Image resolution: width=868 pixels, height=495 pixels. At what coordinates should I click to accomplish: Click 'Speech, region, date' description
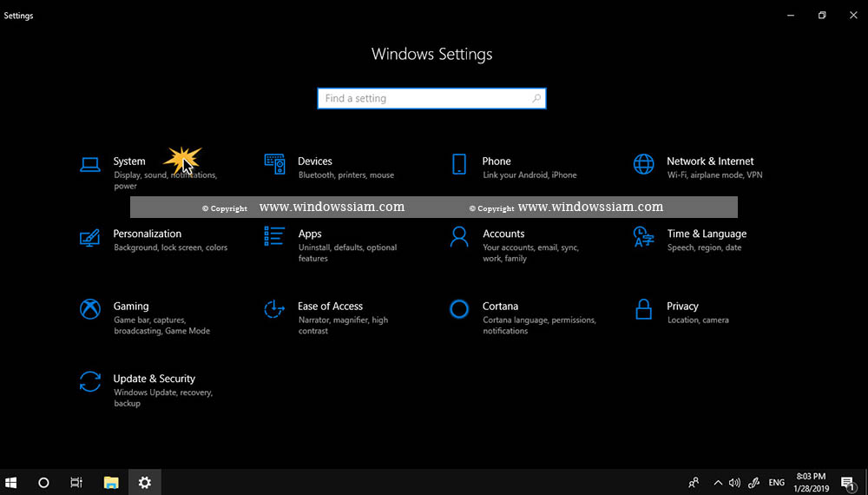704,247
